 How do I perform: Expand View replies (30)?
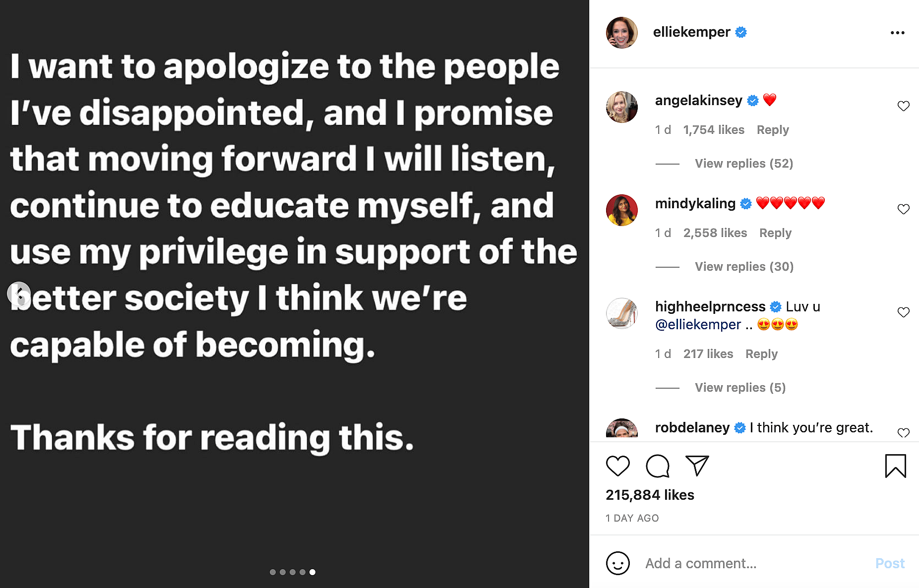pyautogui.click(x=744, y=267)
